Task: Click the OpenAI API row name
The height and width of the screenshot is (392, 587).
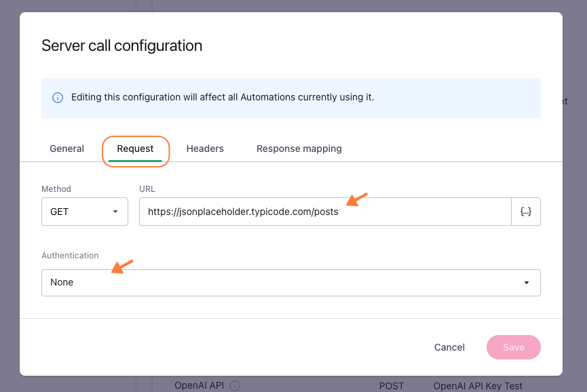Action: click(x=199, y=386)
